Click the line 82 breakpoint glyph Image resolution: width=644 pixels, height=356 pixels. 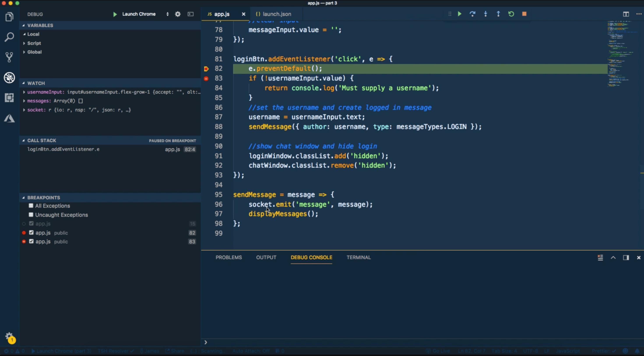206,69
